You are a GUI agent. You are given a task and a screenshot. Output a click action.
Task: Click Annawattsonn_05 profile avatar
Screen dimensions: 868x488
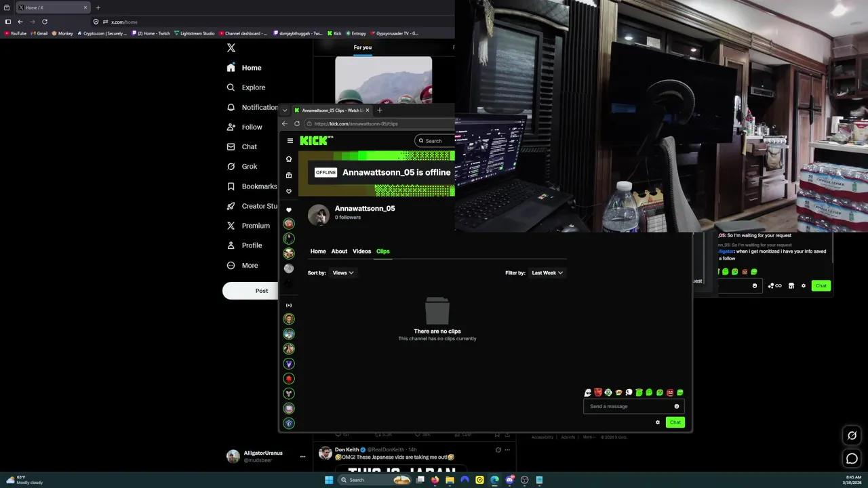[319, 215]
